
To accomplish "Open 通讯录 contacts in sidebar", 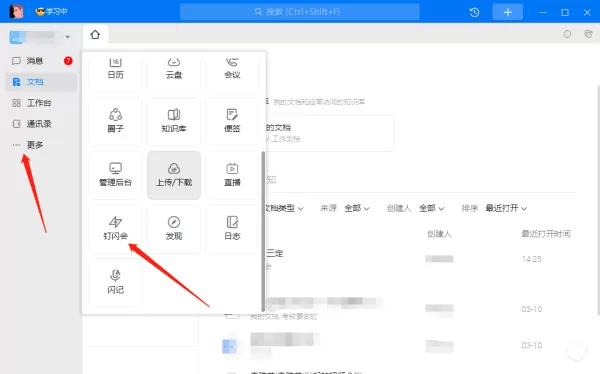I will coord(41,124).
